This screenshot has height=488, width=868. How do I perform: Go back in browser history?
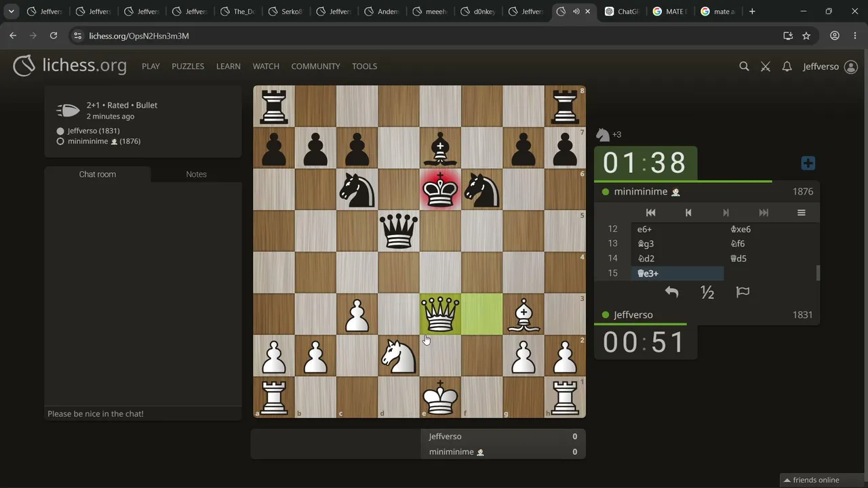[13, 36]
